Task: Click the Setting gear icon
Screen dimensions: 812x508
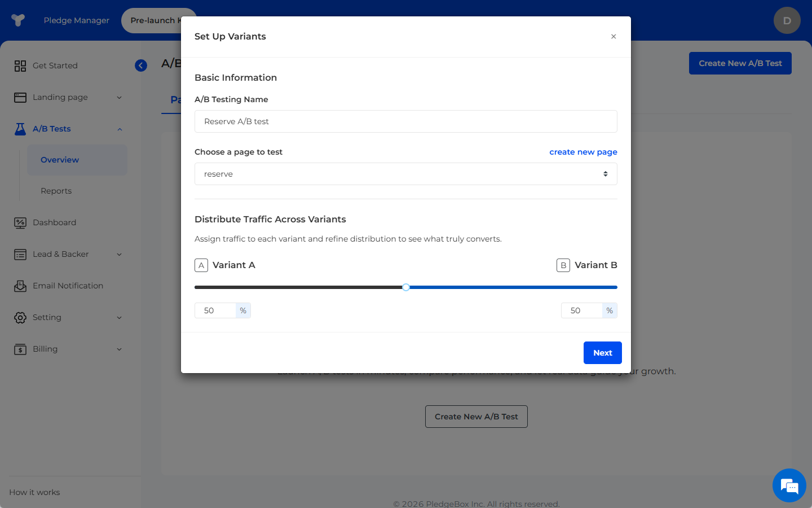Action: pyautogui.click(x=20, y=318)
